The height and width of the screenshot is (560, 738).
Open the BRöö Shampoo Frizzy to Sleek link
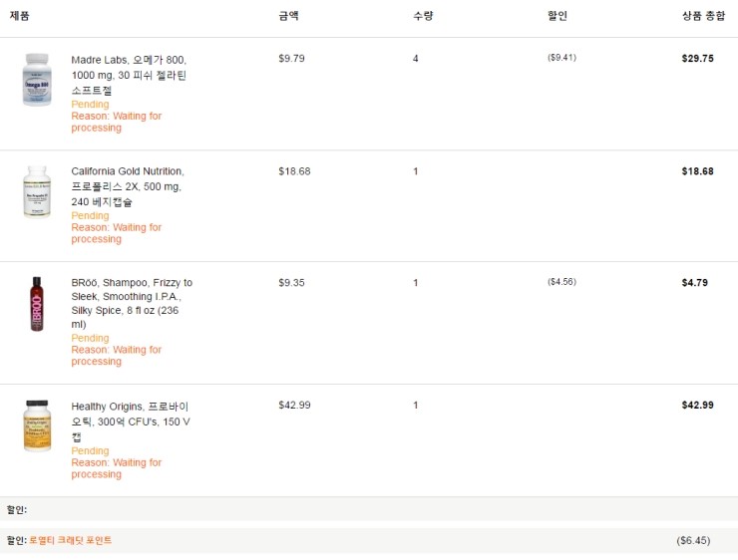click(x=132, y=303)
